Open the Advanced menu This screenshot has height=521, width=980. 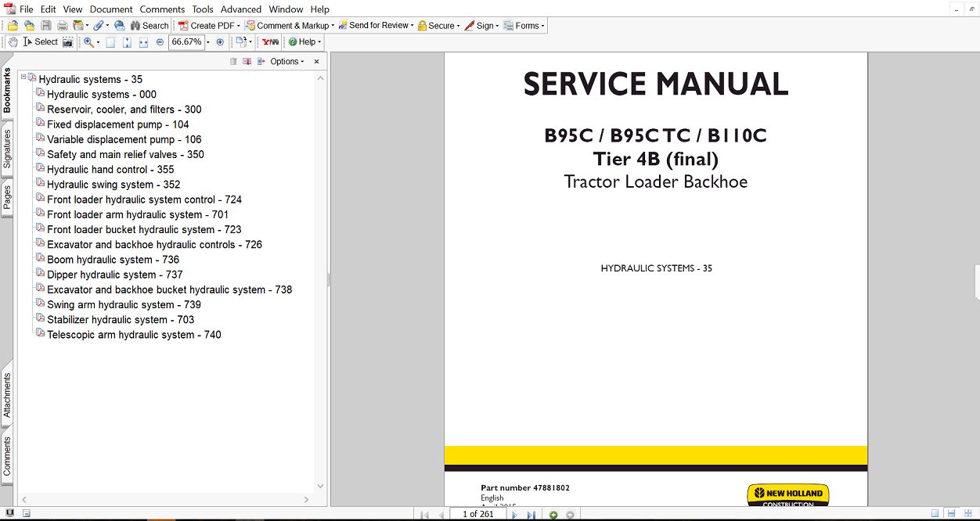[240, 9]
